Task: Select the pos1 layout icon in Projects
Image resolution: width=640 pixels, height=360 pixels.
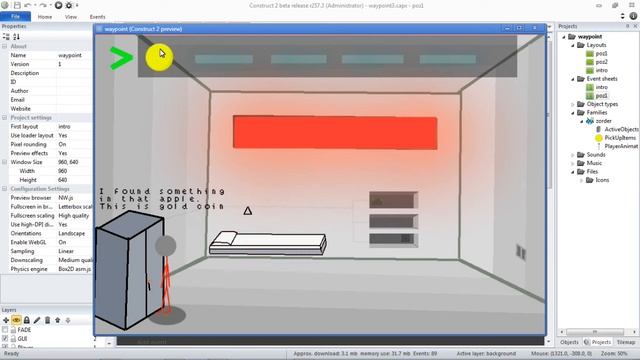Action: pos(590,53)
